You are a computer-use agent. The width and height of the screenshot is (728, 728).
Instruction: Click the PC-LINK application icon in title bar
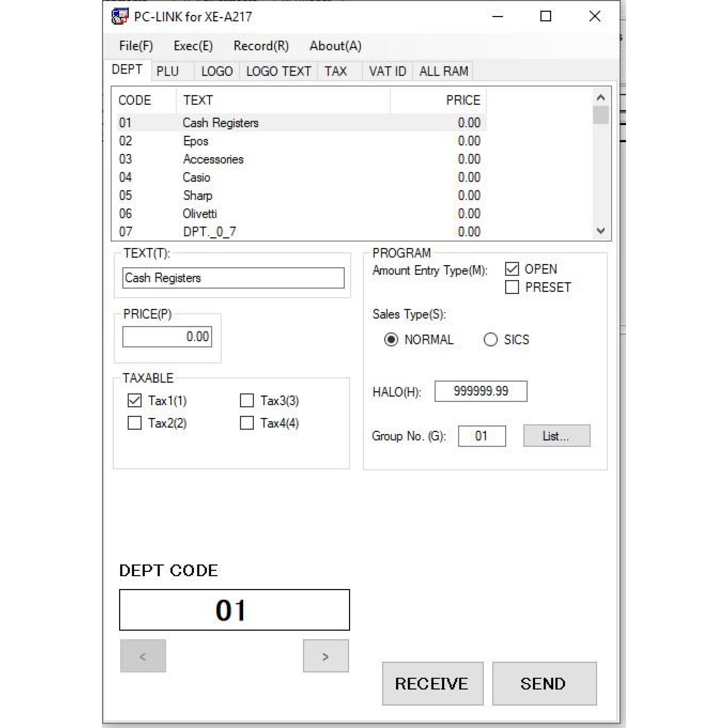[x=120, y=17]
